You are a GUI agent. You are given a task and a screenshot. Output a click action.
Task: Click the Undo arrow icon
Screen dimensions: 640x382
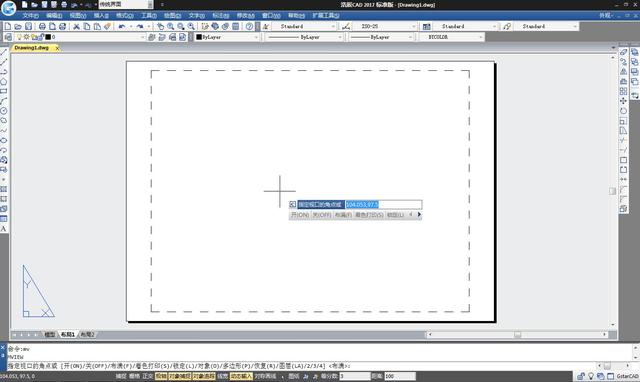[122, 26]
